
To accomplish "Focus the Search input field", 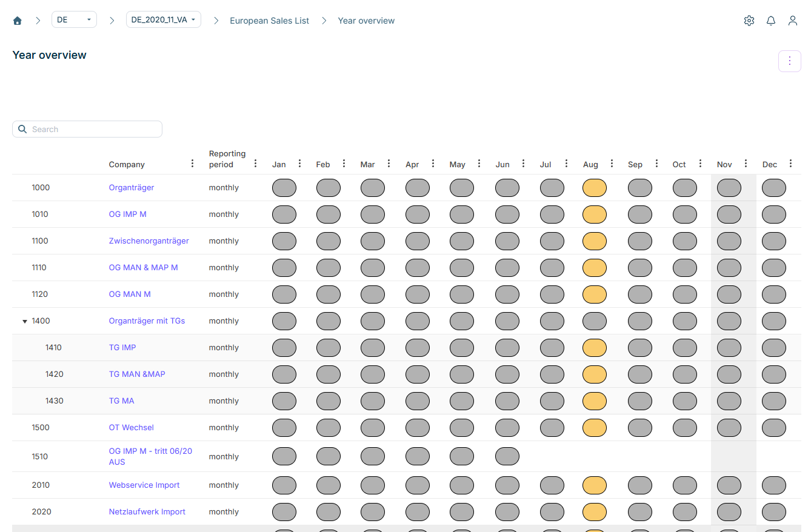I will [87, 129].
